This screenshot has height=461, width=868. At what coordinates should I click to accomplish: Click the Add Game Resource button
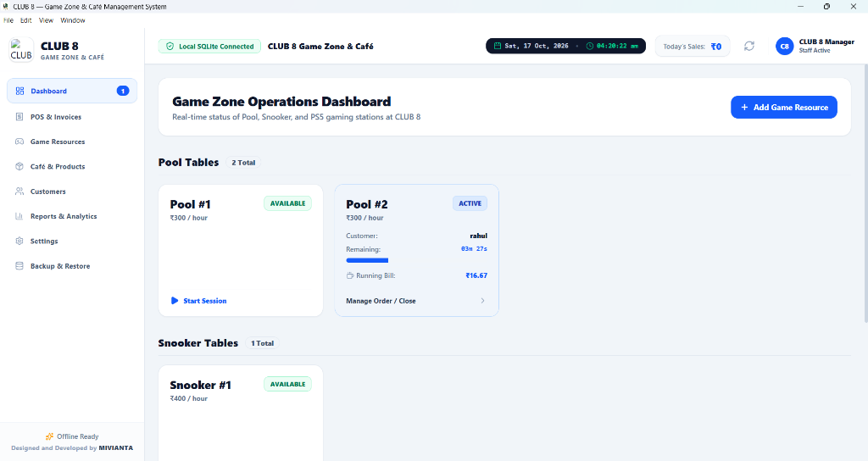tap(784, 108)
